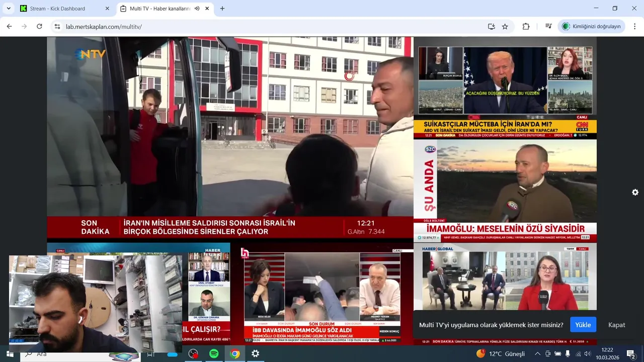Screen dimensions: 644x362
Task: Open Chrome from the taskbar
Action: [234, 354]
